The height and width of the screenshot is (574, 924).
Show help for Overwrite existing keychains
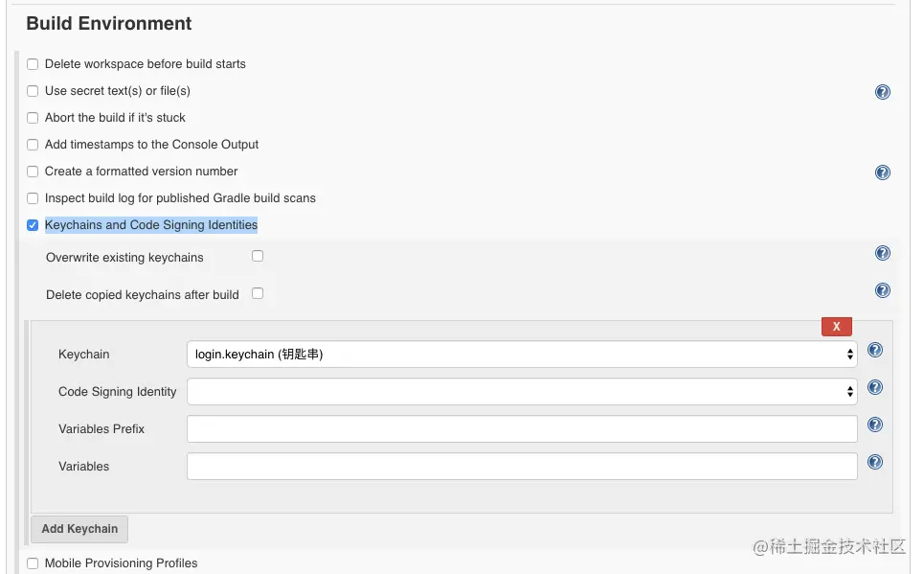pyautogui.click(x=883, y=253)
